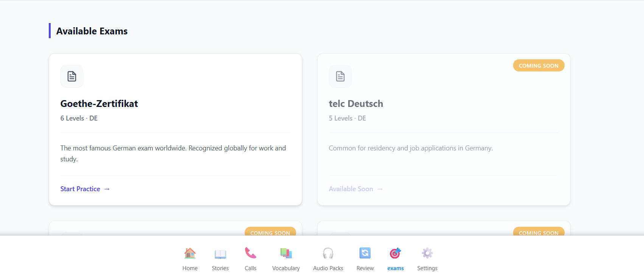Click the Start Practice arrow icon
The image size is (644, 280).
coord(107,189)
